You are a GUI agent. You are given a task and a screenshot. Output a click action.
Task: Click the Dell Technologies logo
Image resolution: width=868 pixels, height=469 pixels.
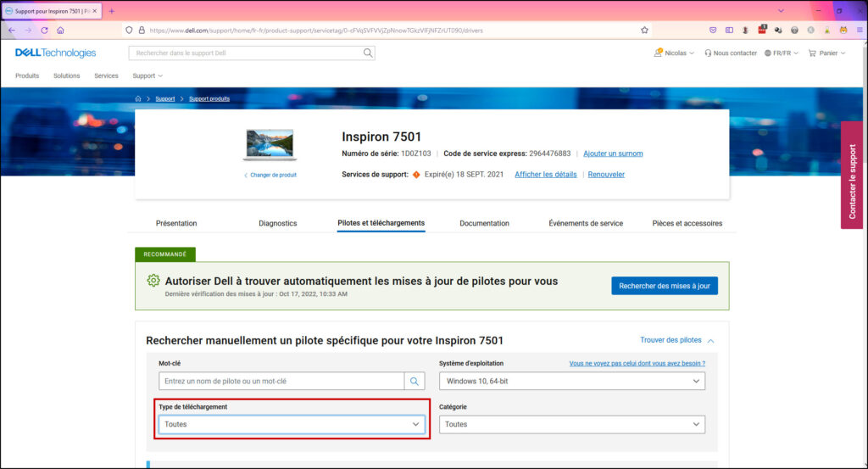[55, 53]
